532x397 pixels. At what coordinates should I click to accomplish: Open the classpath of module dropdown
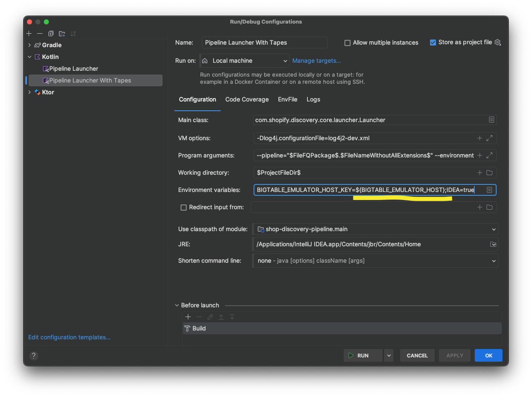pos(375,229)
